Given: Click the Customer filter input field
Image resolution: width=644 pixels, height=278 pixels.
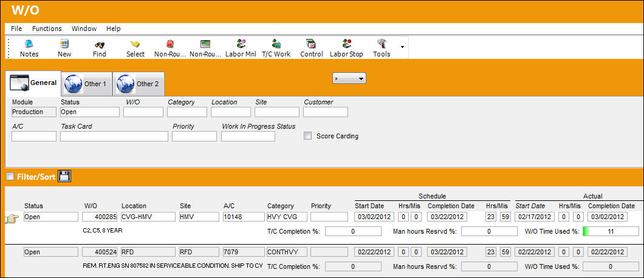Looking at the screenshot, I should [326, 112].
